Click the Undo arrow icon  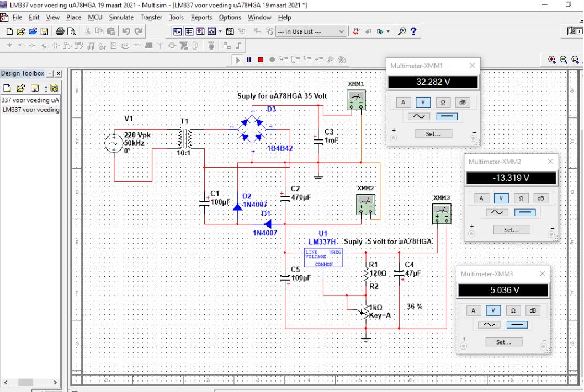126,31
